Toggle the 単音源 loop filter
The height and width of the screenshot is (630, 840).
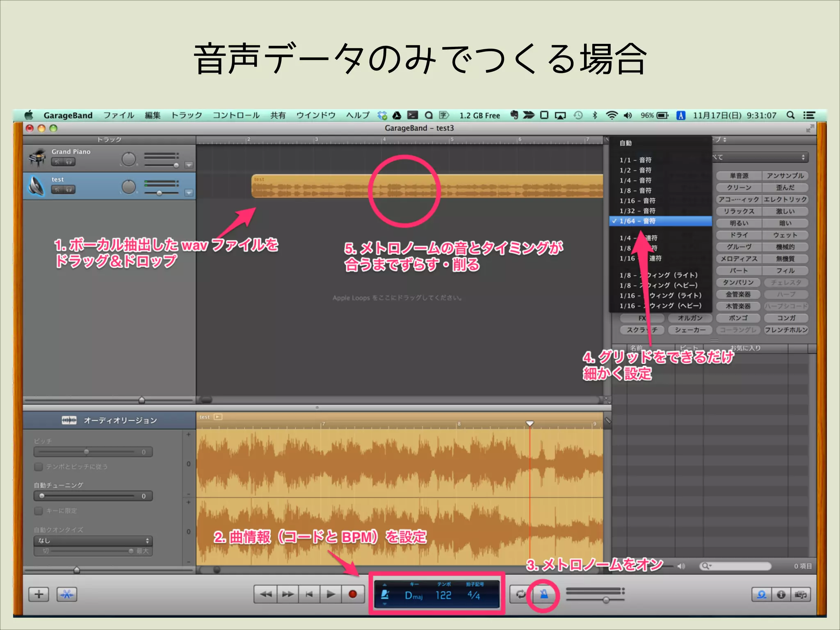(x=739, y=176)
